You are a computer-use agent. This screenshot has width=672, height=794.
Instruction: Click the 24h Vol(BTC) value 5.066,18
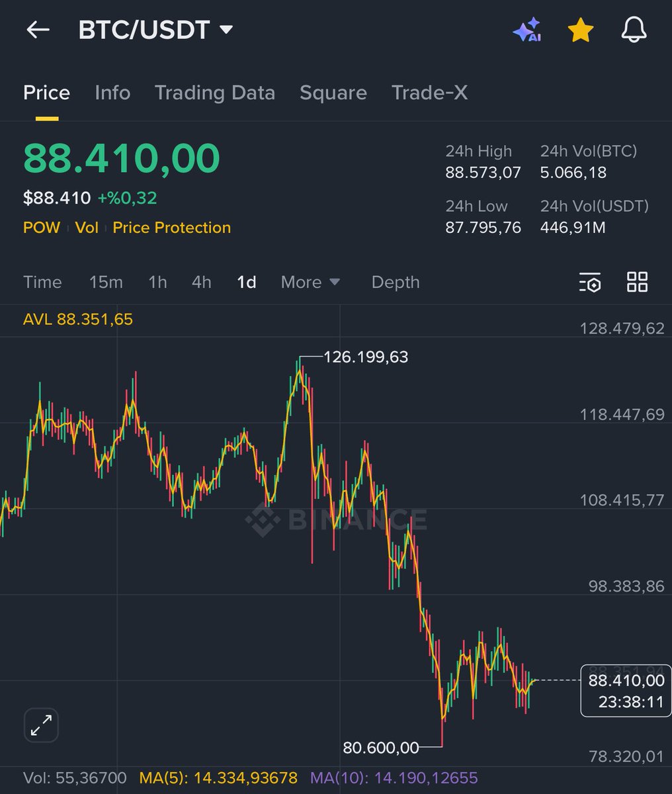[573, 173]
